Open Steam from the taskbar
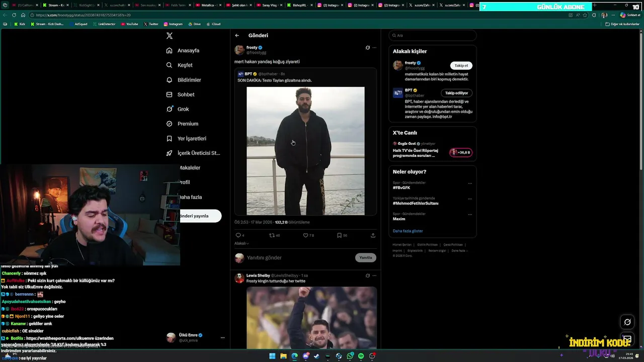The width and height of the screenshot is (644, 362). point(316,356)
